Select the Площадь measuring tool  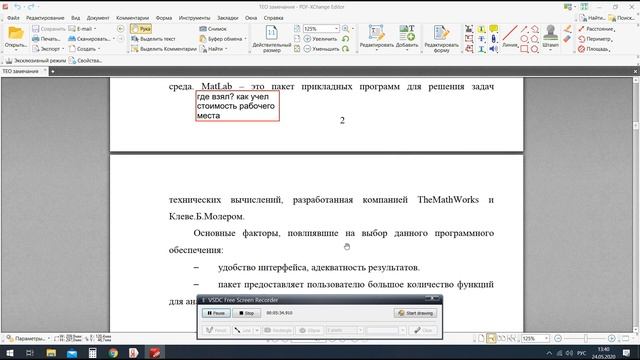pos(594,49)
